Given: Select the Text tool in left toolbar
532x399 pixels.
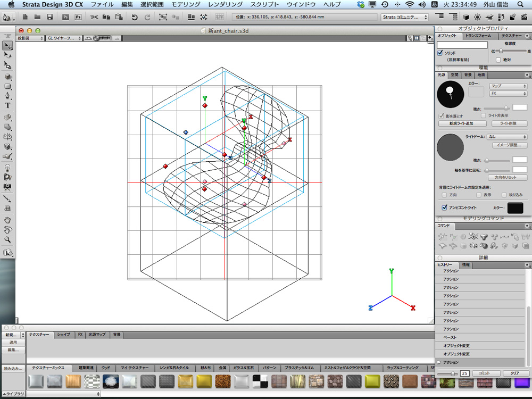Looking at the screenshot, I should 7,105.
